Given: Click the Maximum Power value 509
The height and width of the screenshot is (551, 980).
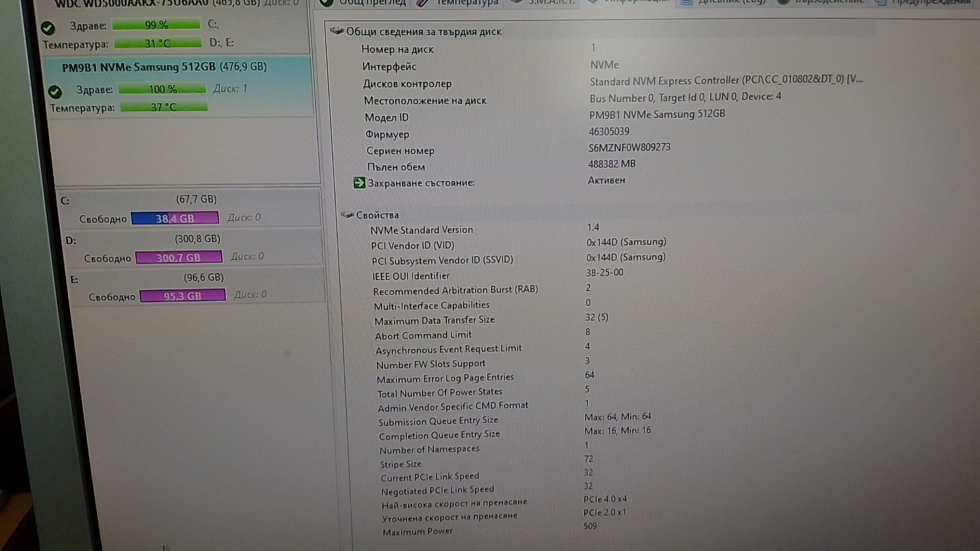Looking at the screenshot, I should [590, 526].
